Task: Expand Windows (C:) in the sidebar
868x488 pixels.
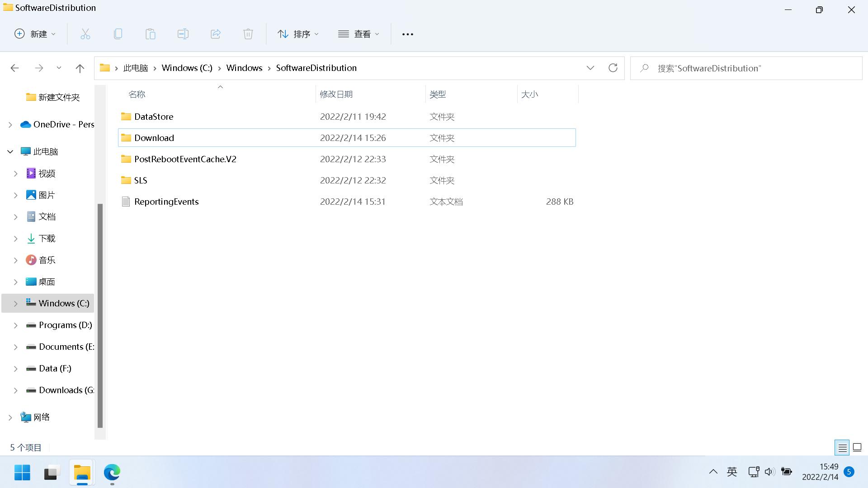Action: 15,303
